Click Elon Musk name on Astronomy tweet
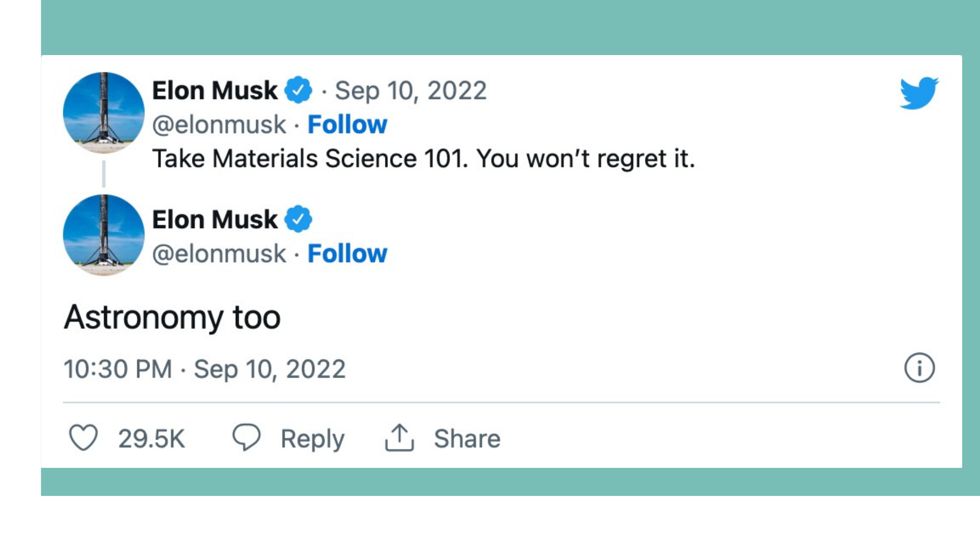 pyautogui.click(x=215, y=220)
